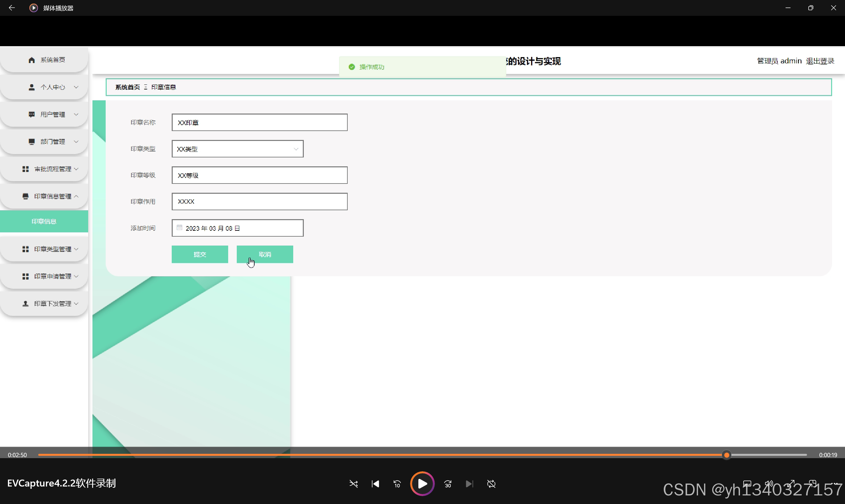Click the 取消 button
This screenshot has width=845, height=504.
coord(265,254)
